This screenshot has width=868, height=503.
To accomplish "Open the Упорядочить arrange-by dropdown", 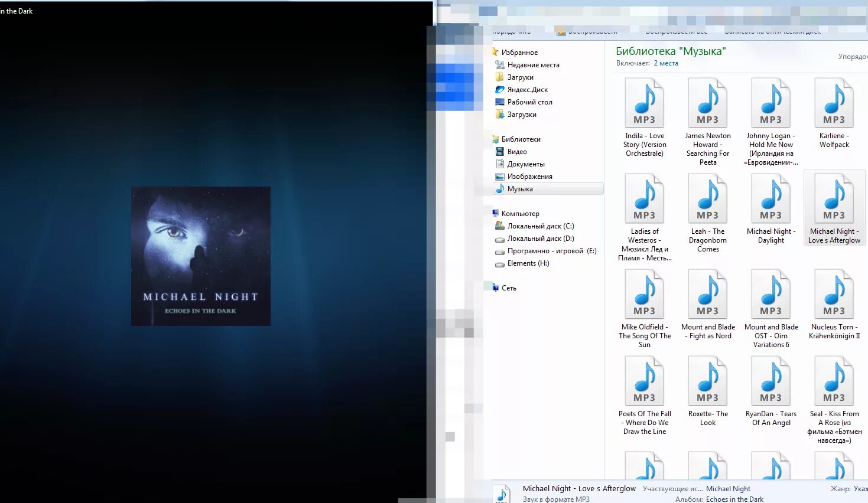I will pos(853,57).
